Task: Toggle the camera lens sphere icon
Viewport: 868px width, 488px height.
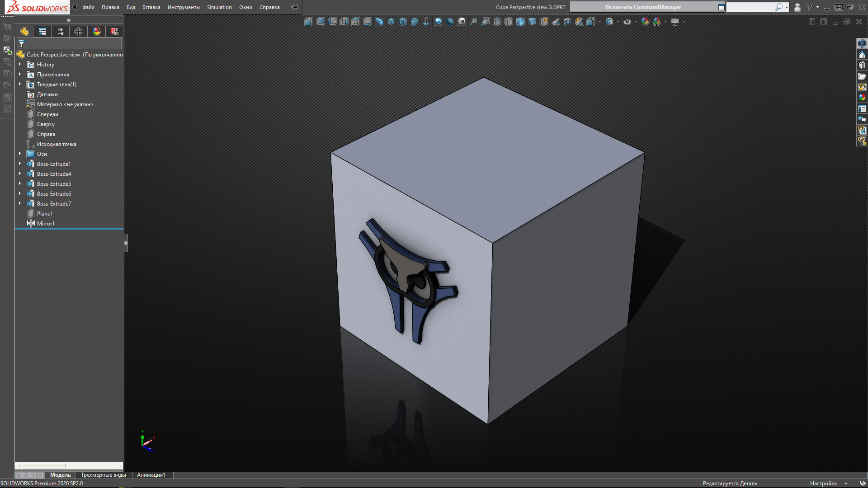Action: [x=462, y=22]
